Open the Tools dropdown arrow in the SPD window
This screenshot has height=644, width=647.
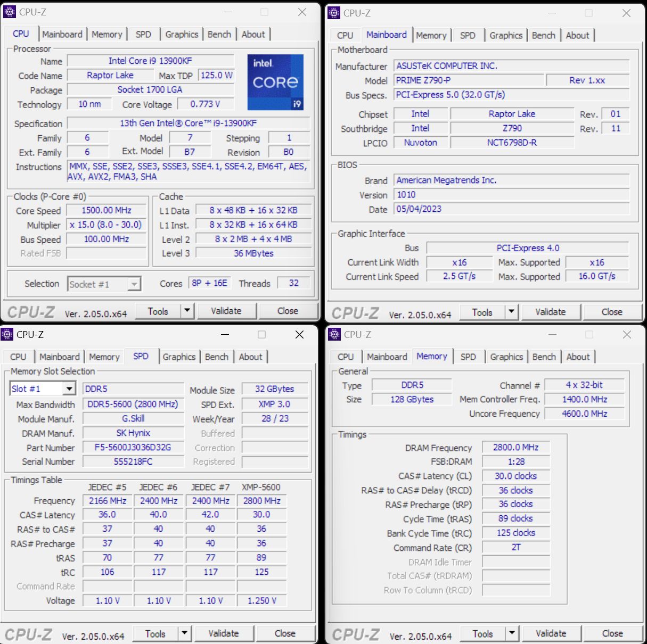(x=184, y=633)
